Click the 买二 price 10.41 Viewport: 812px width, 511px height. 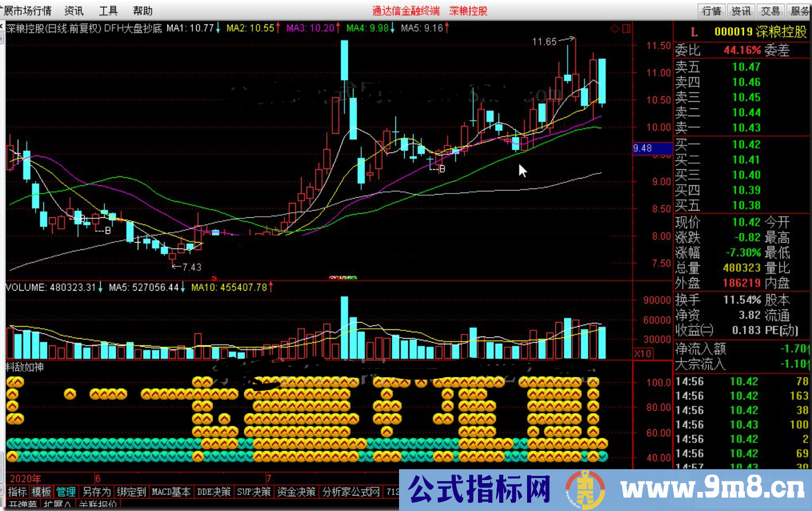tap(746, 159)
